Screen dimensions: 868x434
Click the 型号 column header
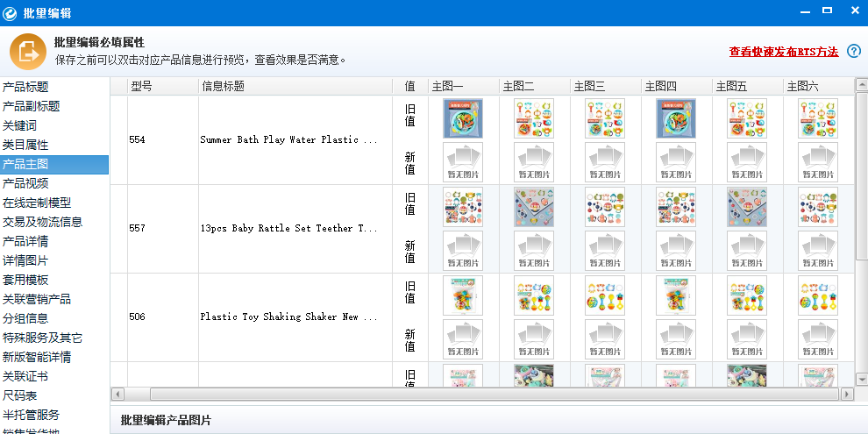(163, 86)
